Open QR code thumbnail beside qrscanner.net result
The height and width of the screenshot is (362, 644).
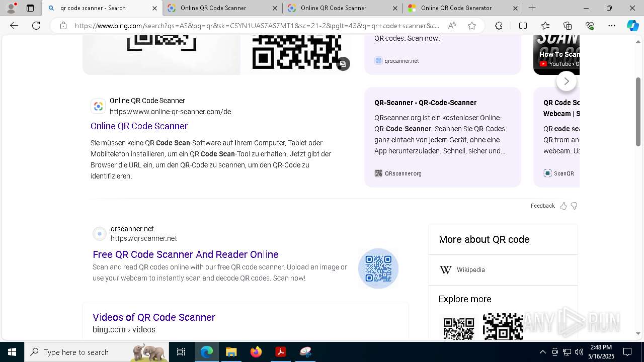point(378,268)
